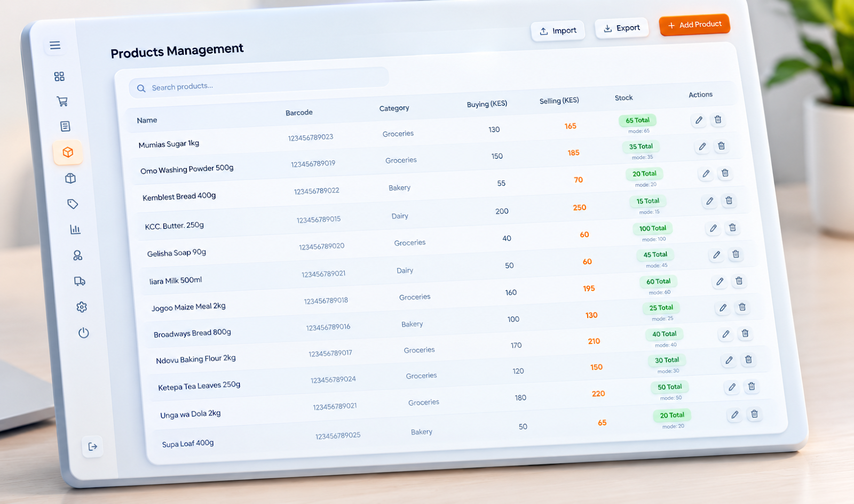
Task: Open the hamburger menu in the sidebar
Action: 55,45
